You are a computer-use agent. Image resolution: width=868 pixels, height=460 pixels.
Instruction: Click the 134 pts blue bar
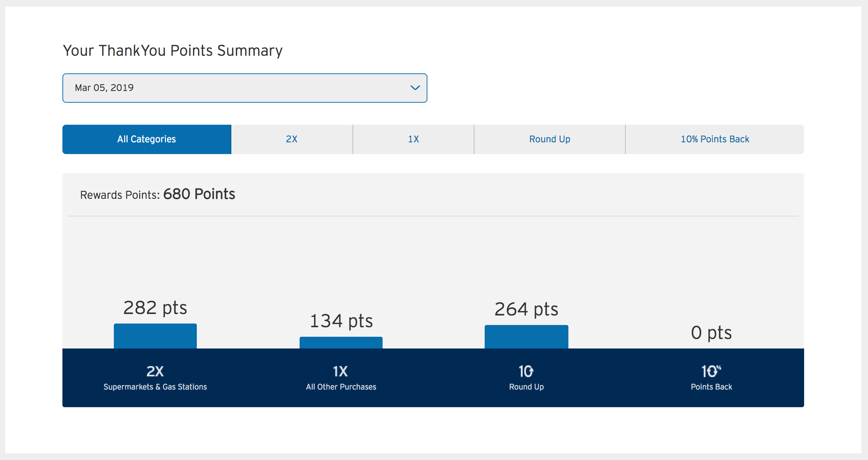[x=341, y=343]
